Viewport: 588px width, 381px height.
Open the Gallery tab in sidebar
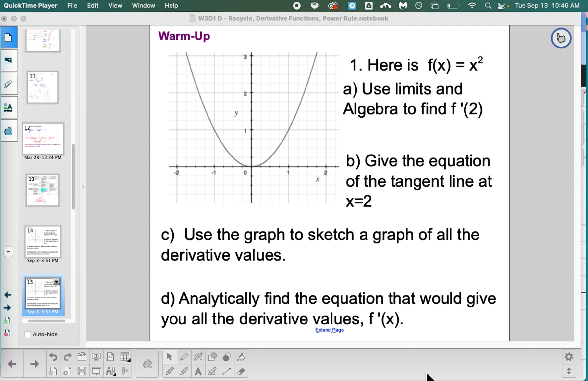[8, 61]
